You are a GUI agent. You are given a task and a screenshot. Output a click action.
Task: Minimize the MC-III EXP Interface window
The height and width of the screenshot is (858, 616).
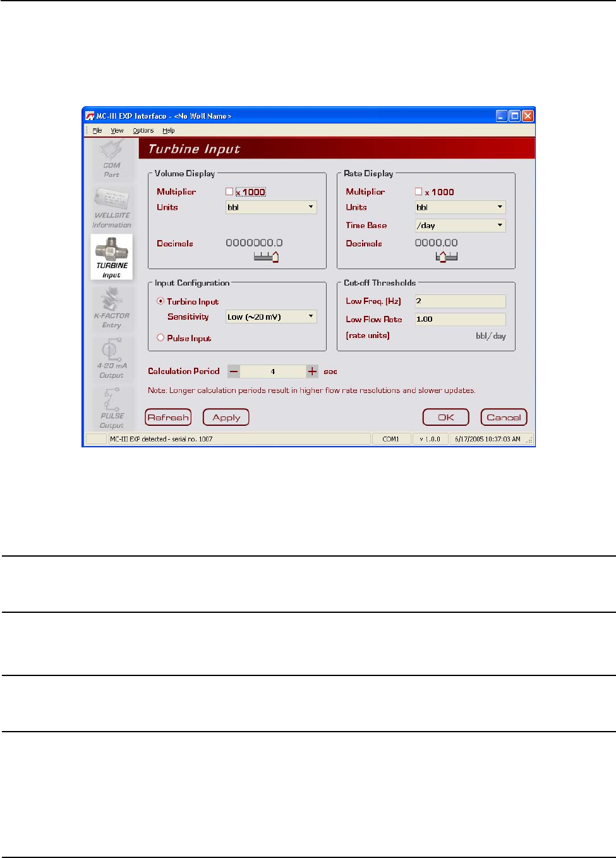point(502,116)
